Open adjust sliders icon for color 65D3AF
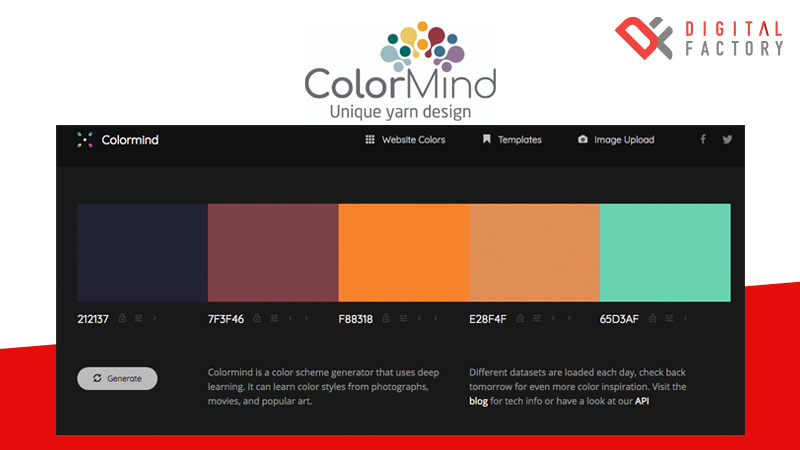Viewport: 800px width, 450px height. 668,319
